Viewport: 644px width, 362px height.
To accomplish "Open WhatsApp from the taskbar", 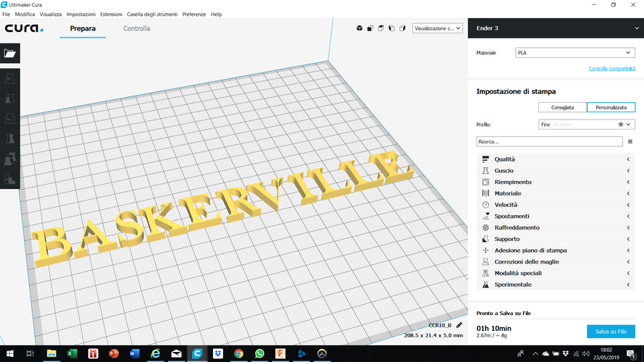I will [x=259, y=353].
